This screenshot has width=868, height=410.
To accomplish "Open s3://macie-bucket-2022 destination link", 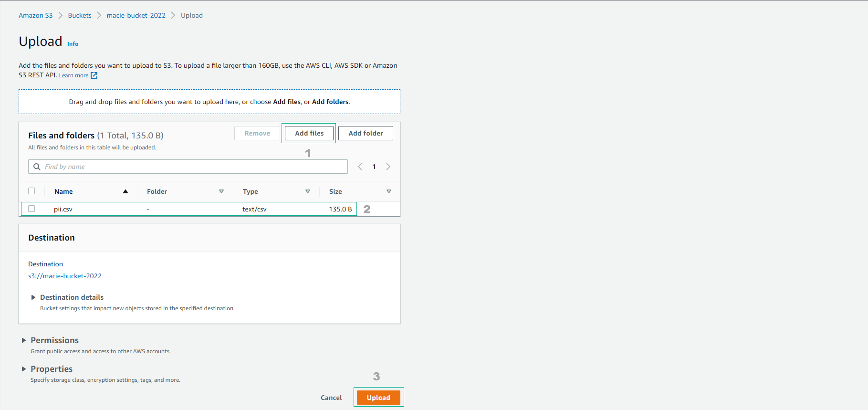I will [65, 276].
